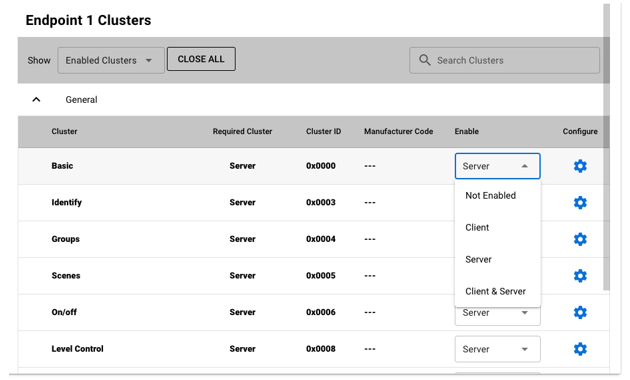Open the Enabled Clusters show dropdown
The height and width of the screenshot is (380, 630).
(111, 60)
